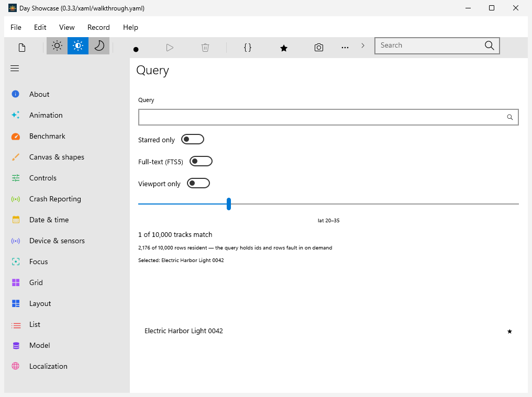The width and height of the screenshot is (532, 397).
Task: Open the Edit menu
Action: tap(40, 28)
